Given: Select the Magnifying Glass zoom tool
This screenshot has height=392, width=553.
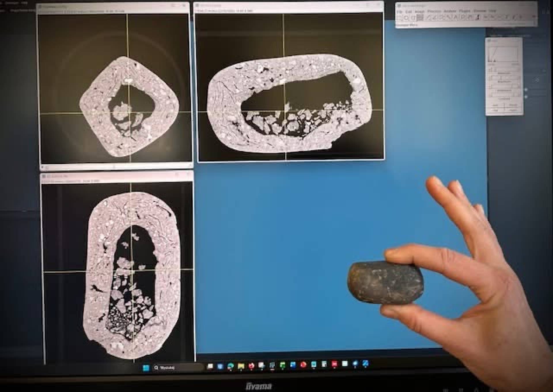Looking at the screenshot, I should pos(463,17).
